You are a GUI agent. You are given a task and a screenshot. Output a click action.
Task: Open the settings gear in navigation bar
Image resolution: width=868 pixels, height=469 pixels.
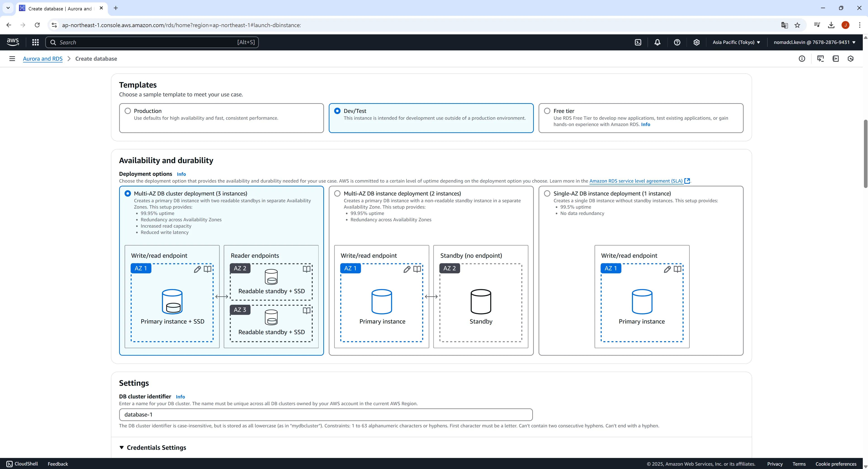pyautogui.click(x=696, y=42)
